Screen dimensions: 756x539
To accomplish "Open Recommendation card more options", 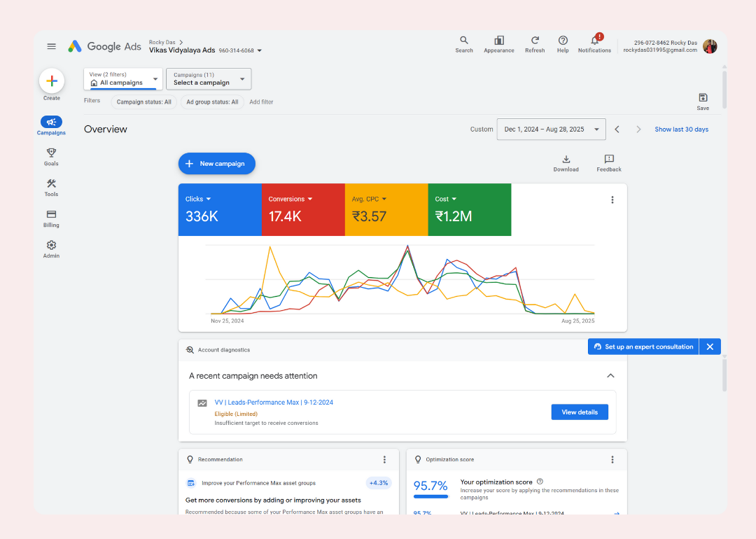I will pyautogui.click(x=384, y=459).
